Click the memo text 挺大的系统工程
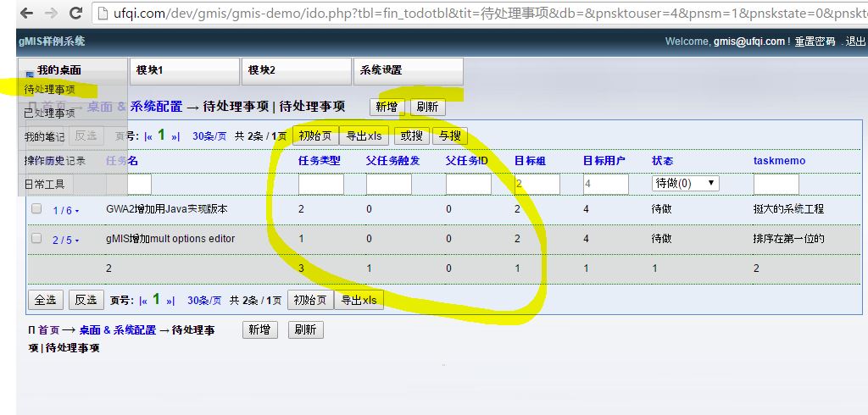 click(788, 209)
